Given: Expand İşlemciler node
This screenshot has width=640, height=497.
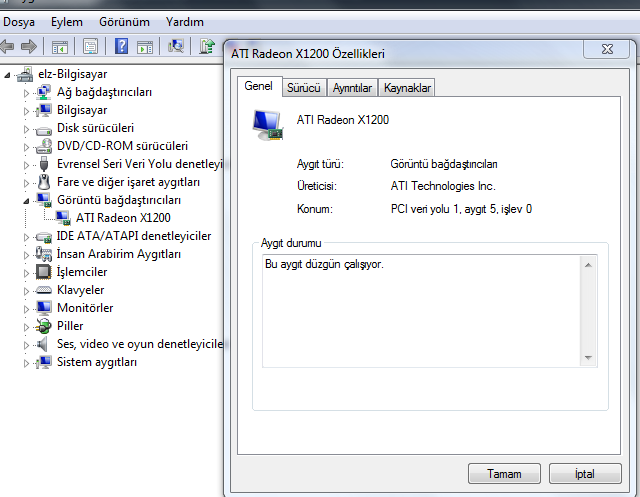Looking at the screenshot, I should point(27,273).
